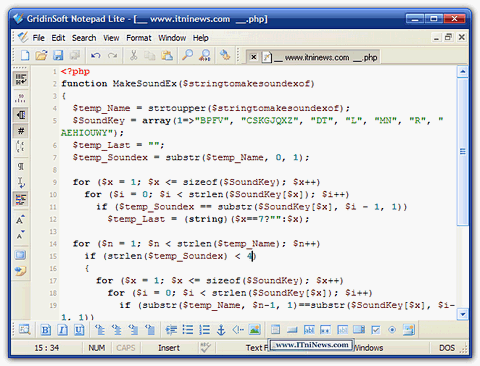Click the indent paragraph icon in bottom toolbar
The width and height of the screenshot is (480, 366).
point(171,330)
